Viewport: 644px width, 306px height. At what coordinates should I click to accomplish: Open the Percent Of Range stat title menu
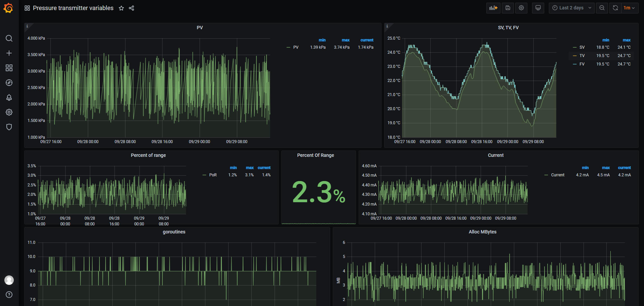point(316,155)
